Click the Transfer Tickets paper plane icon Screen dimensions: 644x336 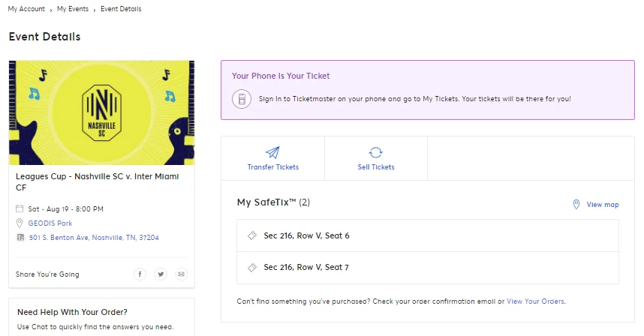pyautogui.click(x=272, y=153)
